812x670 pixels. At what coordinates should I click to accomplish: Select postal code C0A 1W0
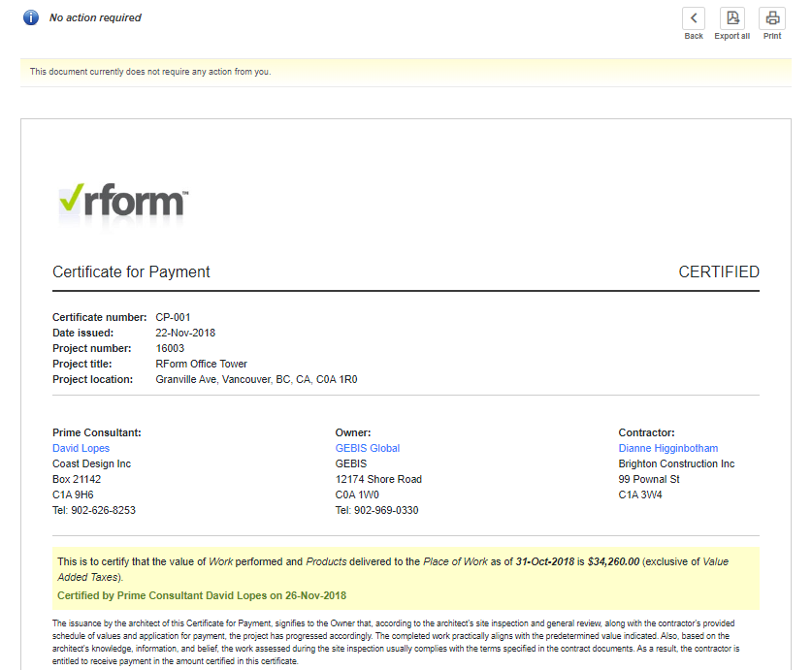pos(357,495)
